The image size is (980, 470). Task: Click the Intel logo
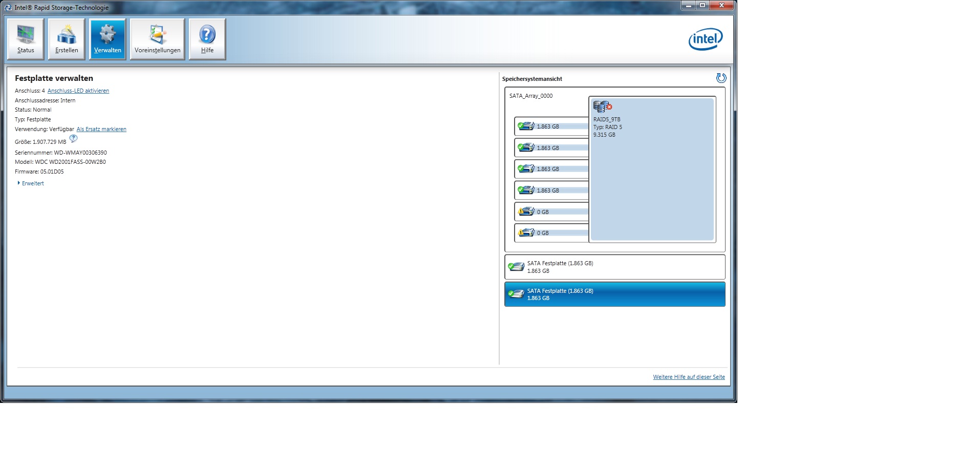(x=706, y=39)
